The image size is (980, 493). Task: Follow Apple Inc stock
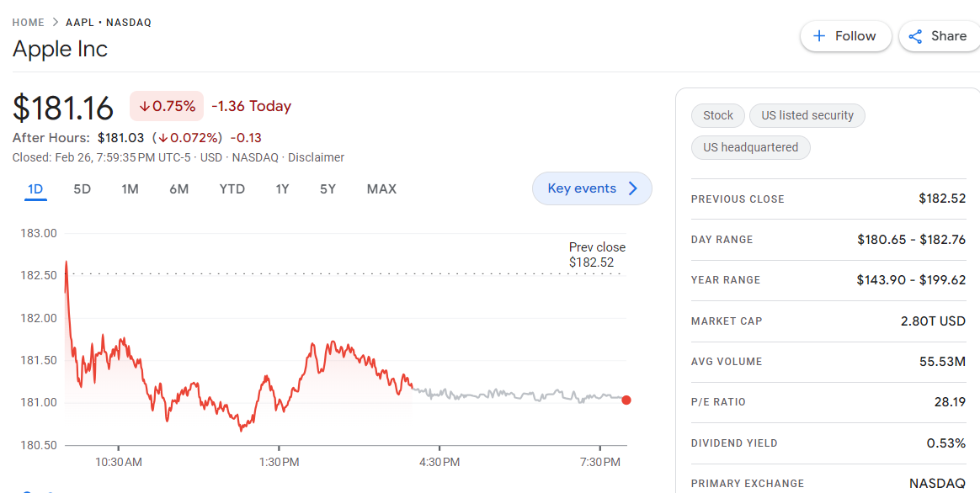tap(845, 36)
